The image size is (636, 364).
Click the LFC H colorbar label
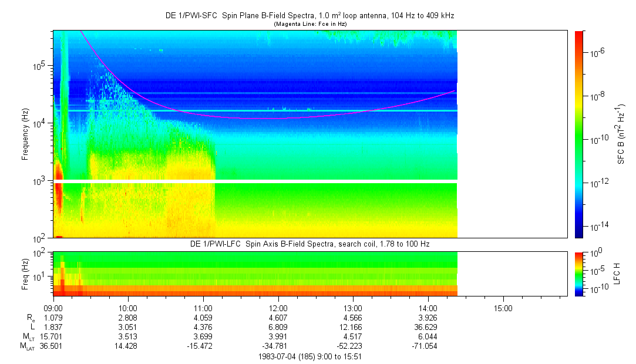click(617, 273)
